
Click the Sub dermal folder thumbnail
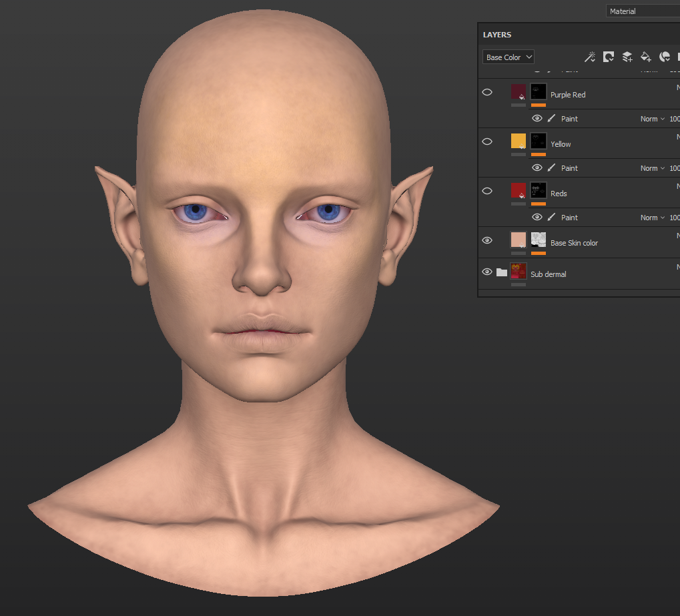(519, 271)
